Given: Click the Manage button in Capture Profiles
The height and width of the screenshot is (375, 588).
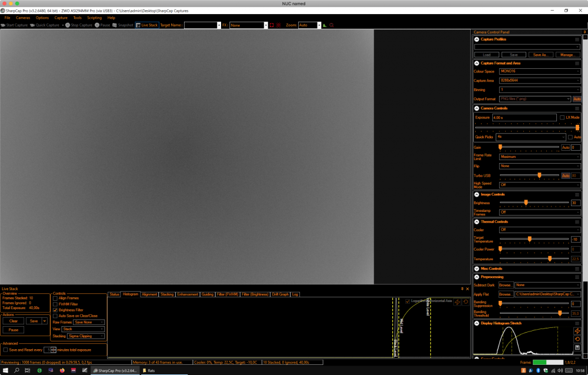Looking at the screenshot, I should coord(567,55).
